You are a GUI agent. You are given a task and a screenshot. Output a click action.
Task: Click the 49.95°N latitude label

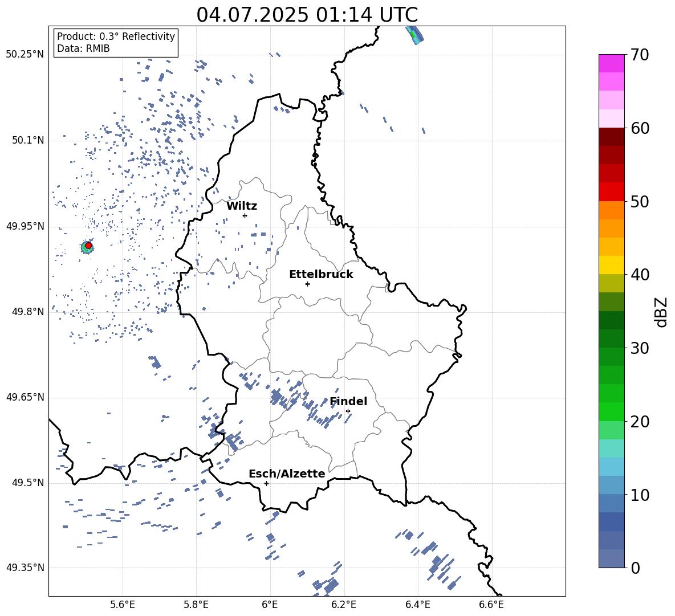[25, 226]
